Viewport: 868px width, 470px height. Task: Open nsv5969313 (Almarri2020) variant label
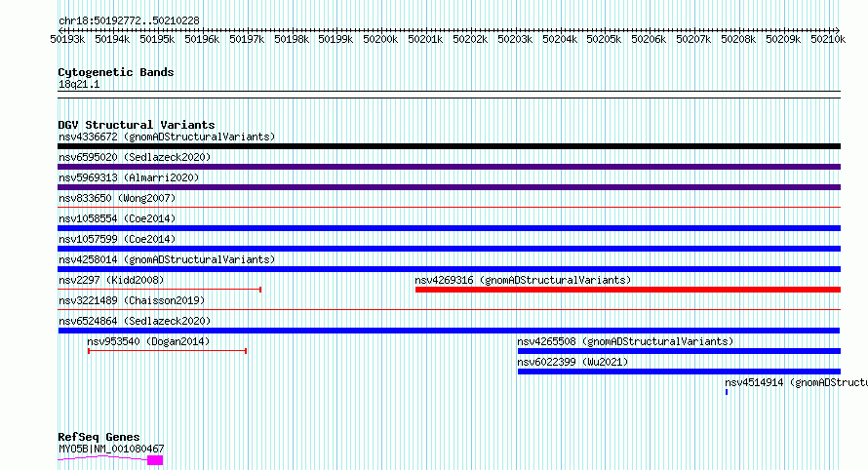129,177
